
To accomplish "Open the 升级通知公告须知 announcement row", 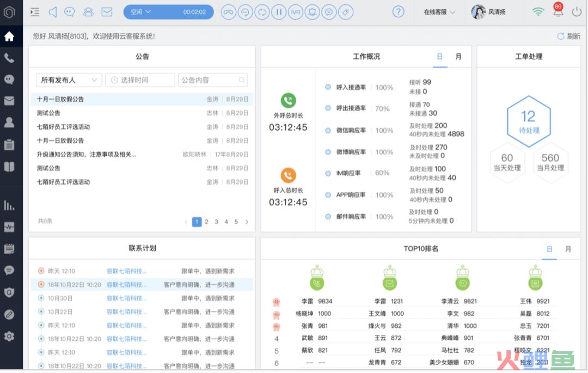I will [142, 155].
